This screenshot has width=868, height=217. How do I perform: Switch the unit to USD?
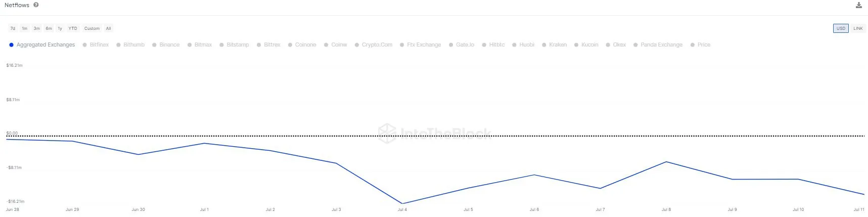pyautogui.click(x=841, y=28)
